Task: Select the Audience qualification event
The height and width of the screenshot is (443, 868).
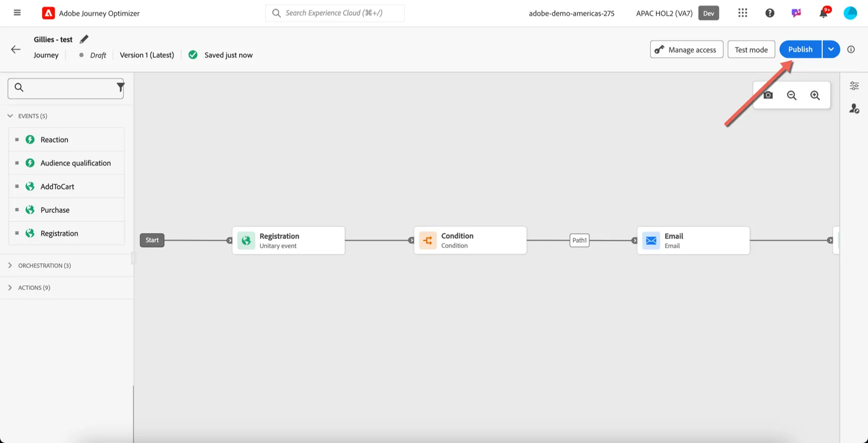Action: [x=67, y=163]
